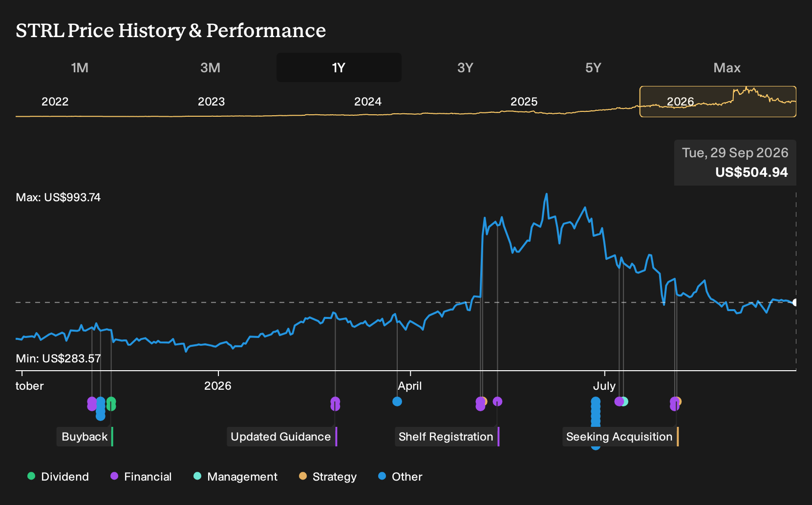The image size is (812, 505).
Task: Toggle the Dividend legend filter
Action: click(58, 477)
